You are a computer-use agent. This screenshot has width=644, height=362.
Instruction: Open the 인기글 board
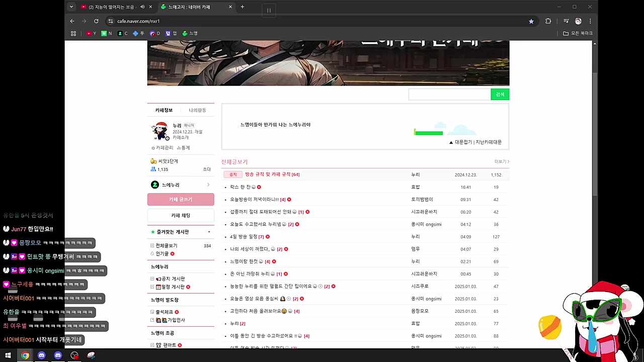pos(162,254)
